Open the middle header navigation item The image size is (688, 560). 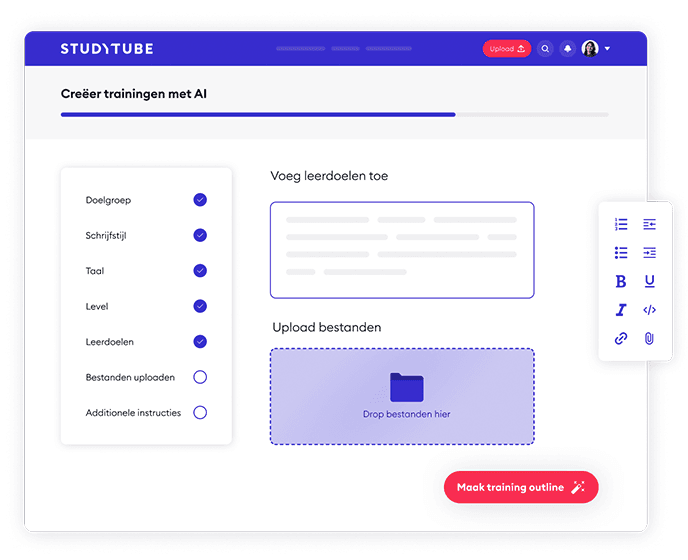point(345,49)
